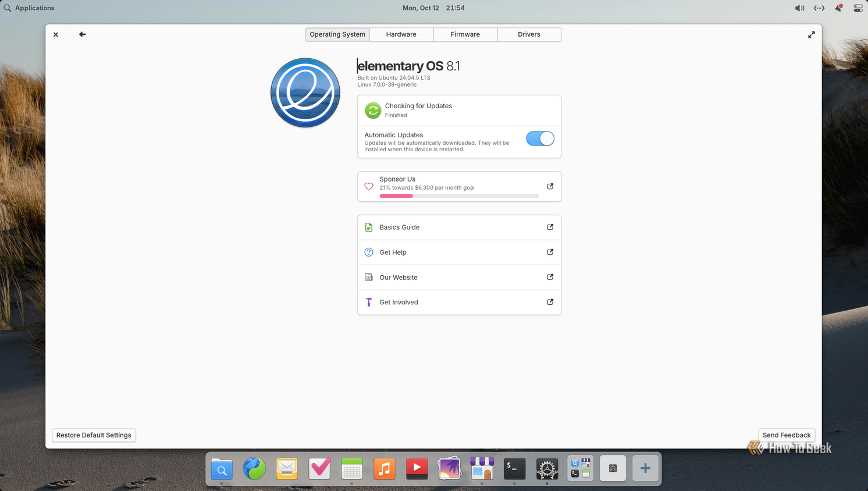
Task: Click the Send Feedback button
Action: pos(787,435)
